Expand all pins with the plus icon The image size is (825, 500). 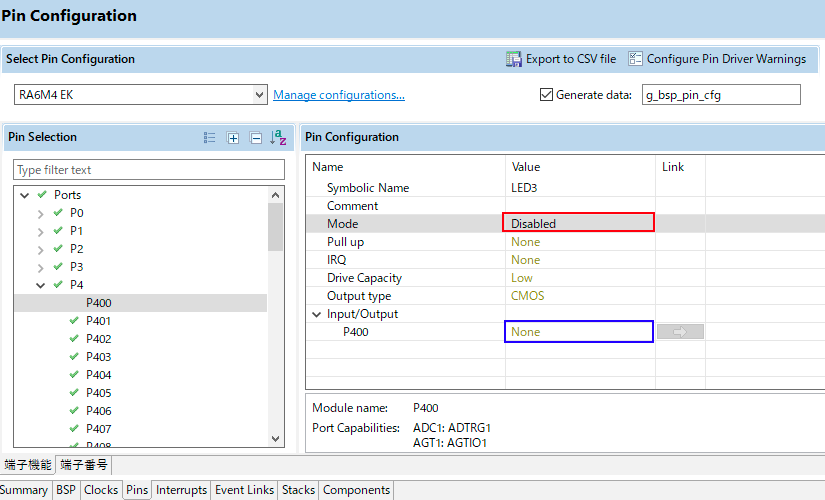[233, 138]
